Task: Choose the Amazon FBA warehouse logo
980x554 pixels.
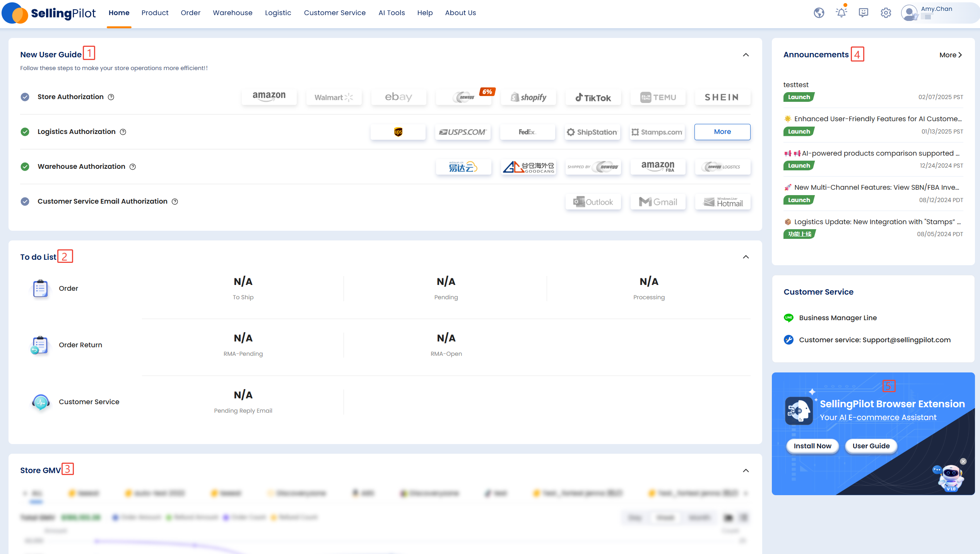Action: tap(658, 167)
